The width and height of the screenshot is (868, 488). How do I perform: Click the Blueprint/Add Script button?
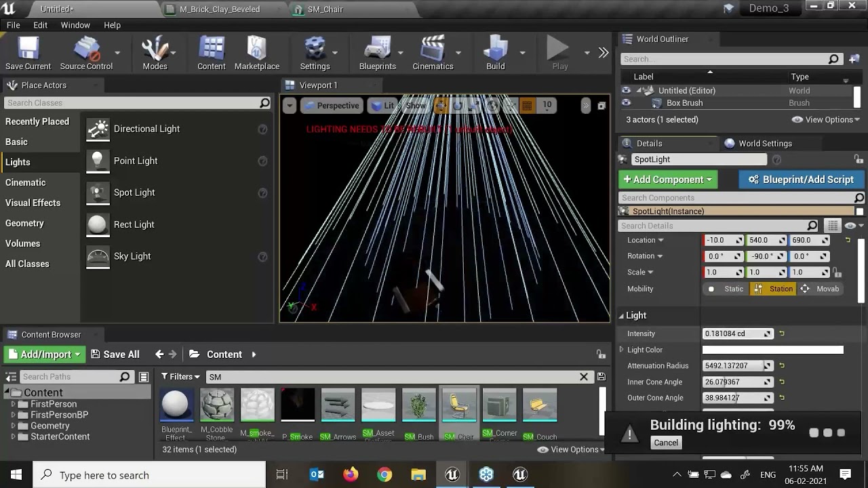click(x=801, y=180)
